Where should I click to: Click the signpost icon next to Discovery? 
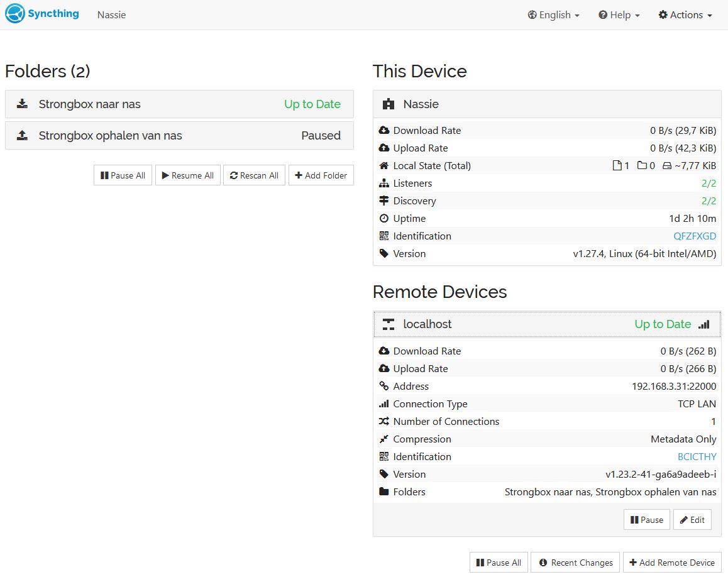(x=384, y=201)
